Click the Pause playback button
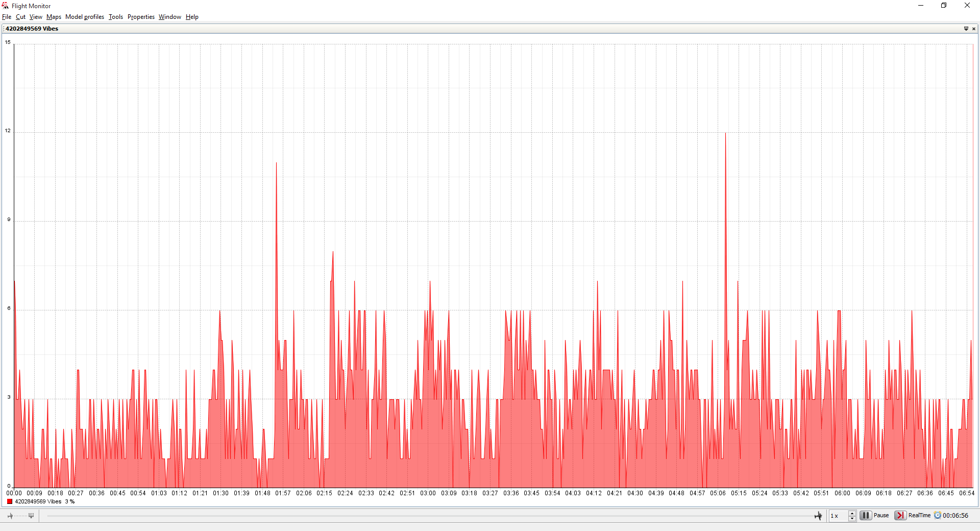Viewport: 980px width, 531px height. [866, 516]
